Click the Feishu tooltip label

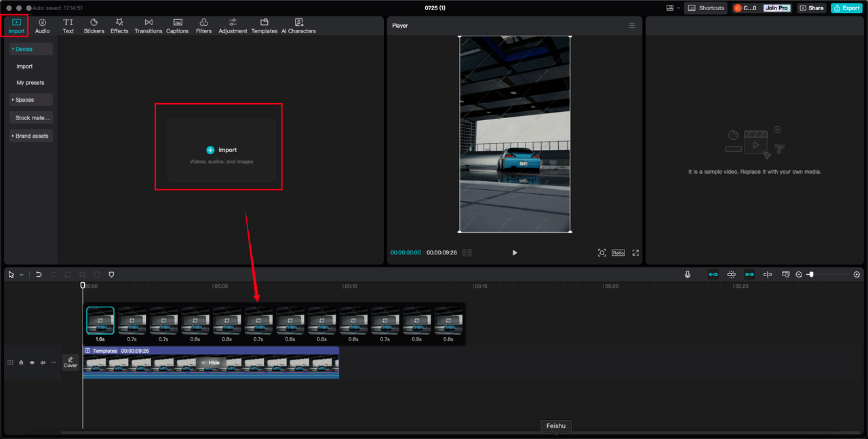556,426
